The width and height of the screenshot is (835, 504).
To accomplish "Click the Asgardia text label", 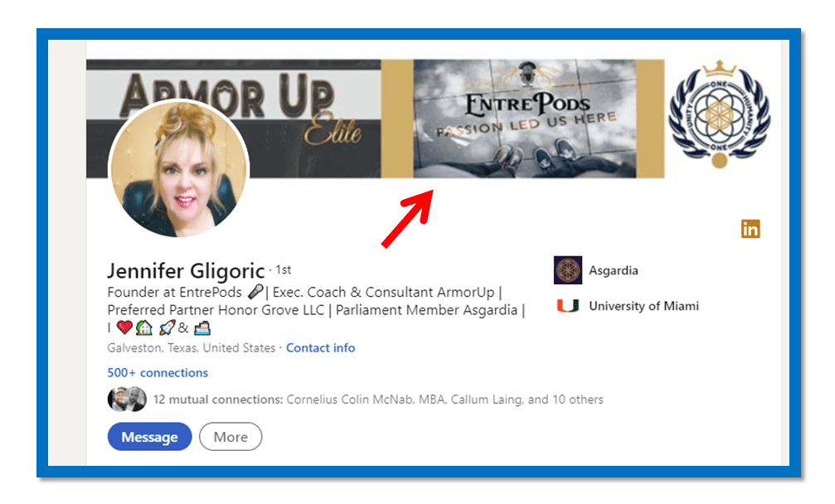I will (614, 270).
